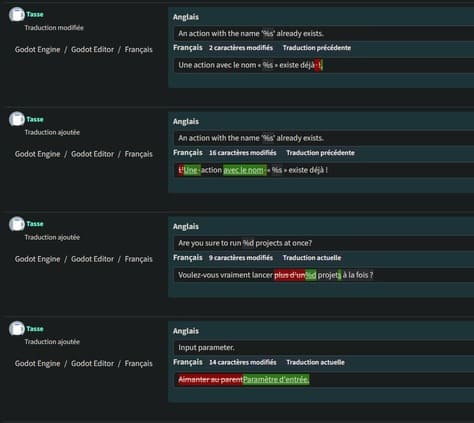Open Tasse's avatar on the 9 caractères modifiés entry
The width and height of the screenshot is (474, 423).
pos(17,224)
